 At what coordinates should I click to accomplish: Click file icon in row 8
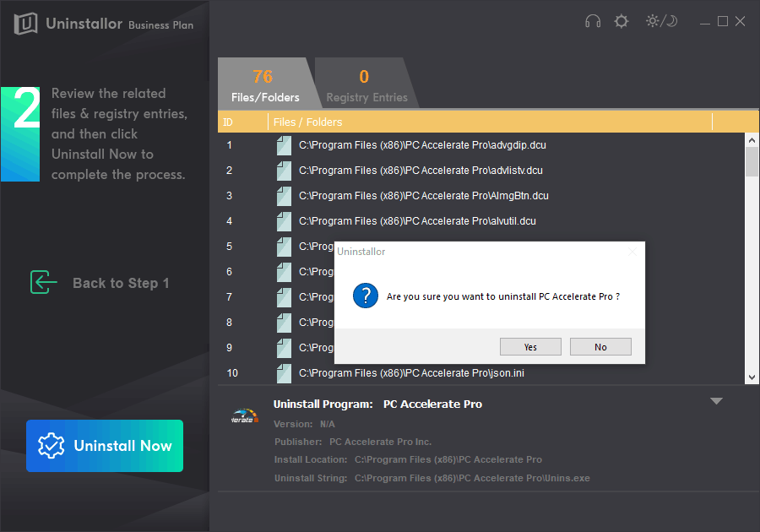pos(284,323)
